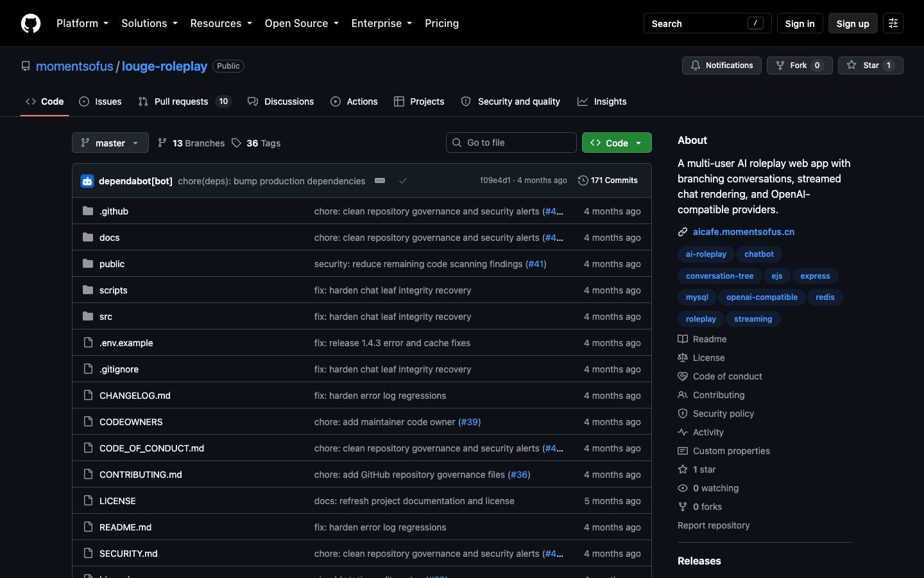Open the momentsofus owner link
Viewport: 924px width, 578px height.
tap(74, 66)
